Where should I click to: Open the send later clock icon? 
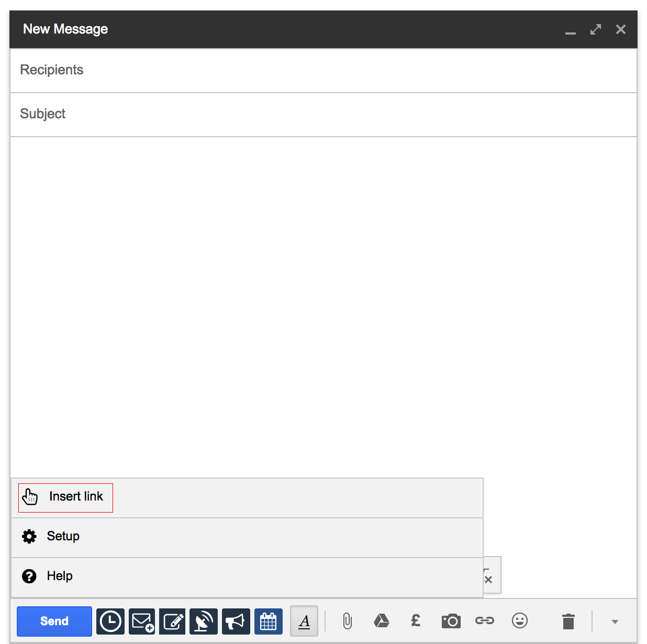(110, 621)
